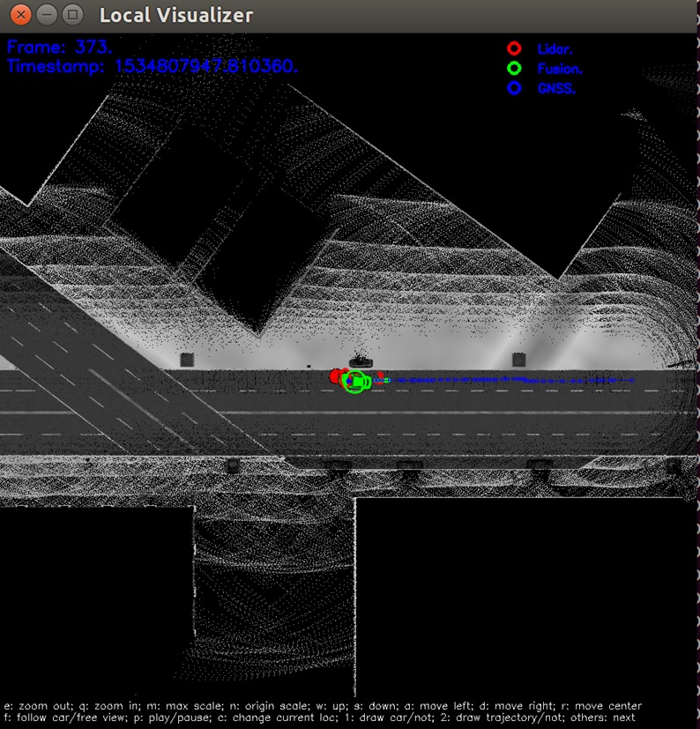
Task: Click the Fusion legend label
Action: [x=560, y=69]
